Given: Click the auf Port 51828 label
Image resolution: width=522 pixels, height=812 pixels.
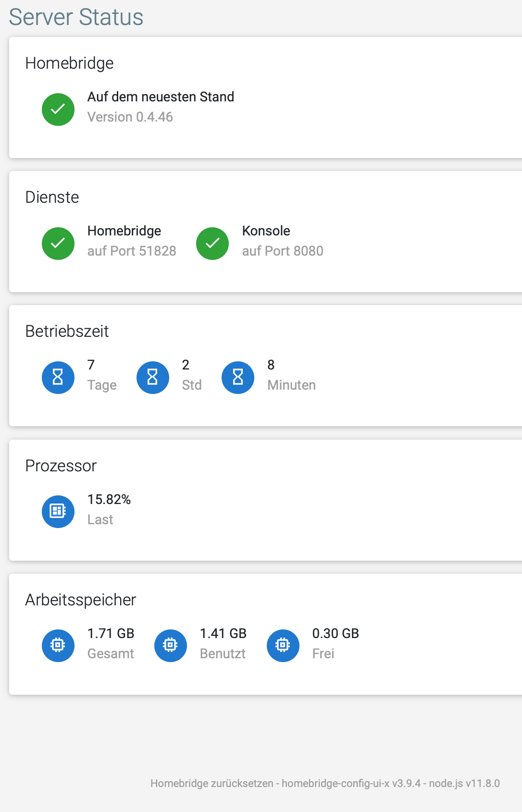Looking at the screenshot, I should [132, 251].
